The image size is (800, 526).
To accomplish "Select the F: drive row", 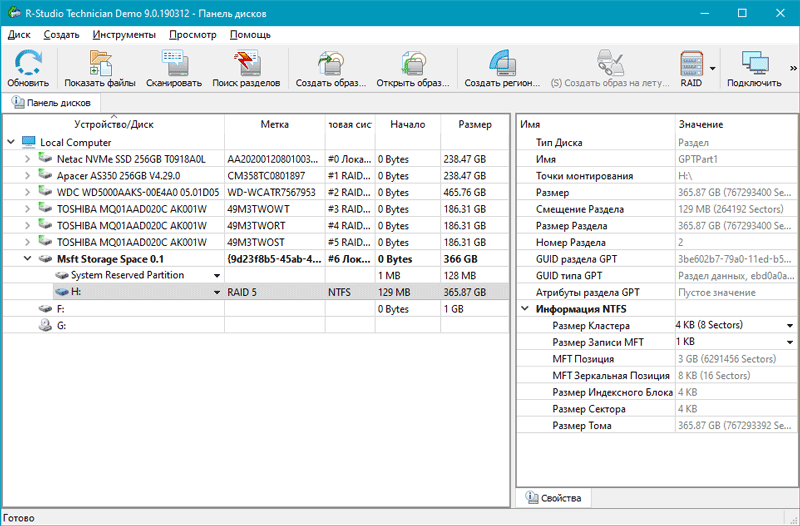I will 256,309.
